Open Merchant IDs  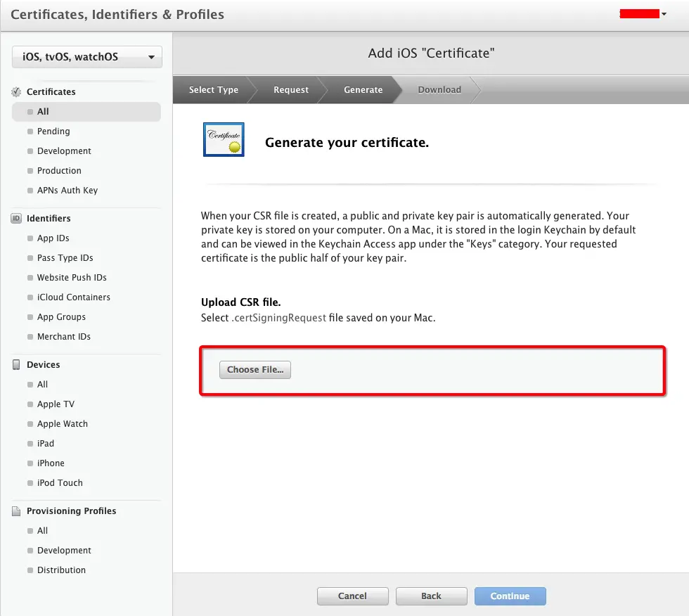coord(64,337)
